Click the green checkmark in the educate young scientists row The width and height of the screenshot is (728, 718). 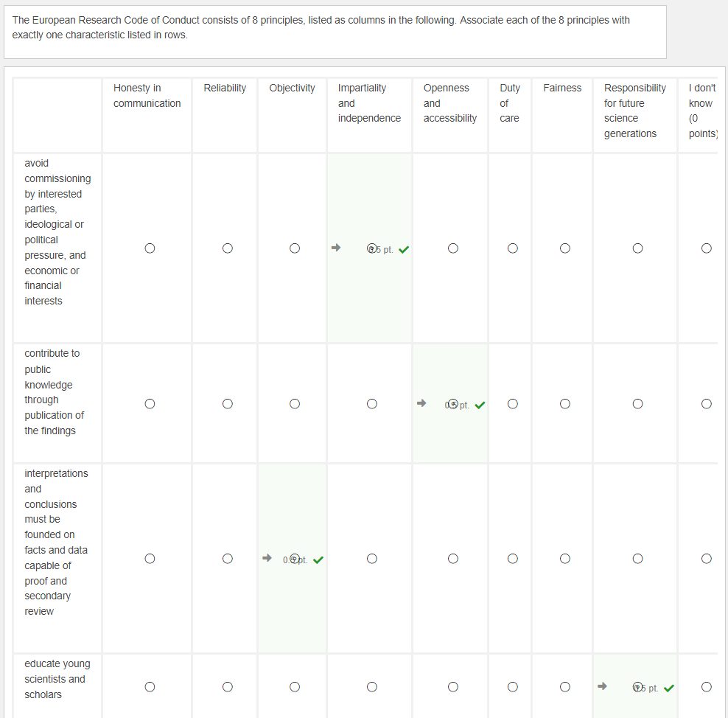pyautogui.click(x=668, y=689)
